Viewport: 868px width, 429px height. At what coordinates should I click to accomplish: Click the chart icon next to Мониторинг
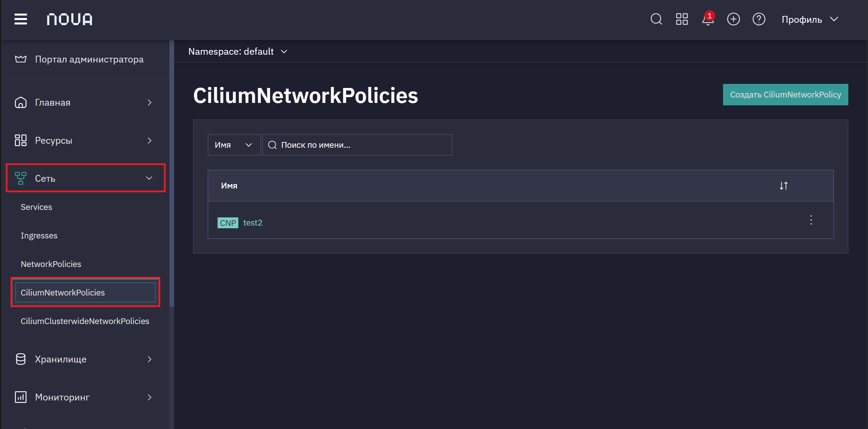tap(21, 397)
